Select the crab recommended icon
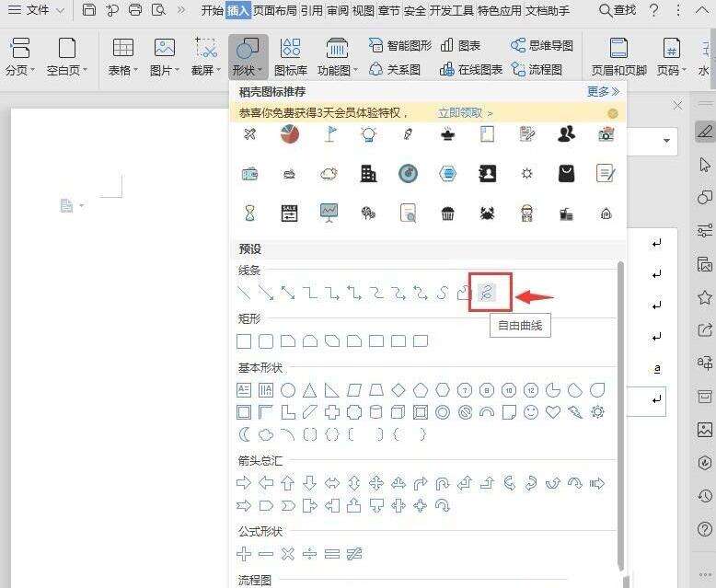Viewport: 716px width, 588px height. (x=487, y=213)
